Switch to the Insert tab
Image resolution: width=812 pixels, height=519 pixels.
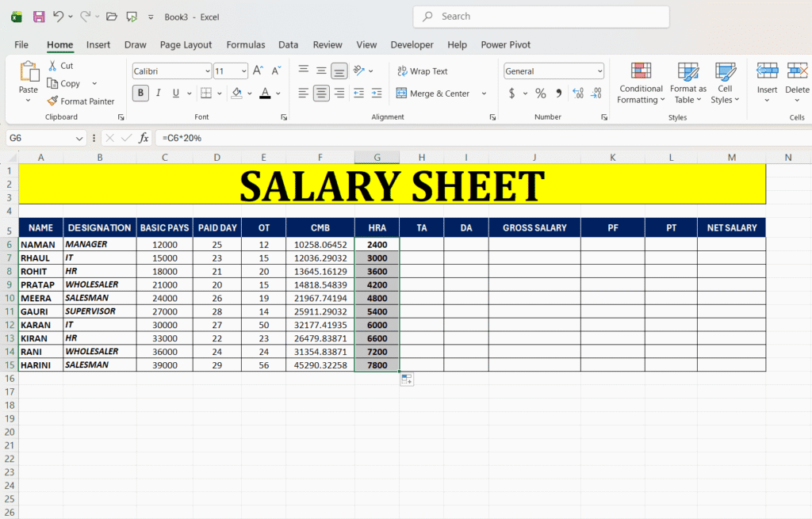coord(98,44)
